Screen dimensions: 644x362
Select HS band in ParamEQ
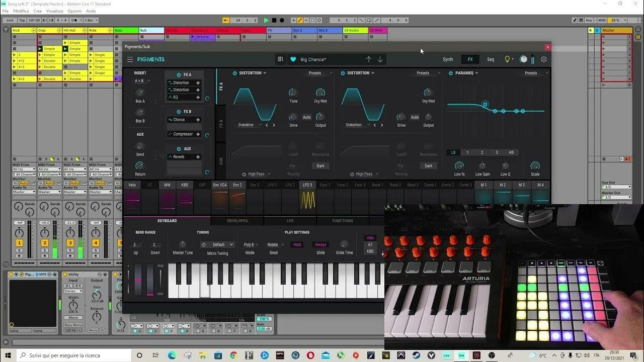511,152
